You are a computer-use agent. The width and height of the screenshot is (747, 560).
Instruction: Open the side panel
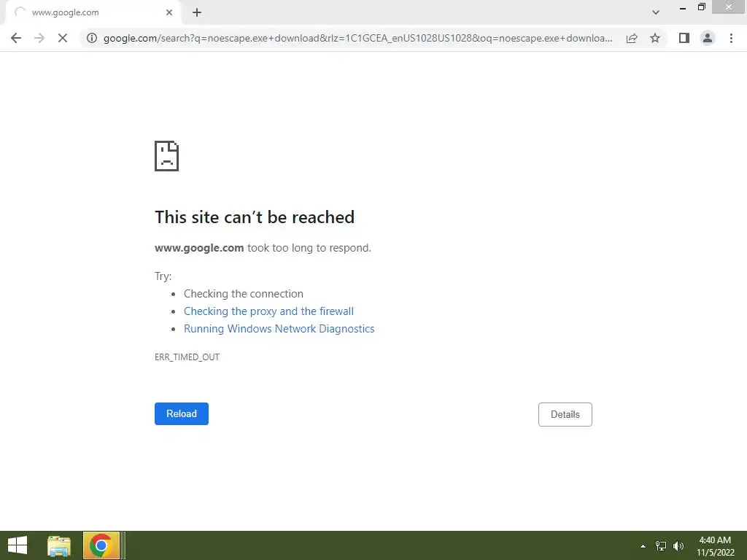(x=684, y=38)
